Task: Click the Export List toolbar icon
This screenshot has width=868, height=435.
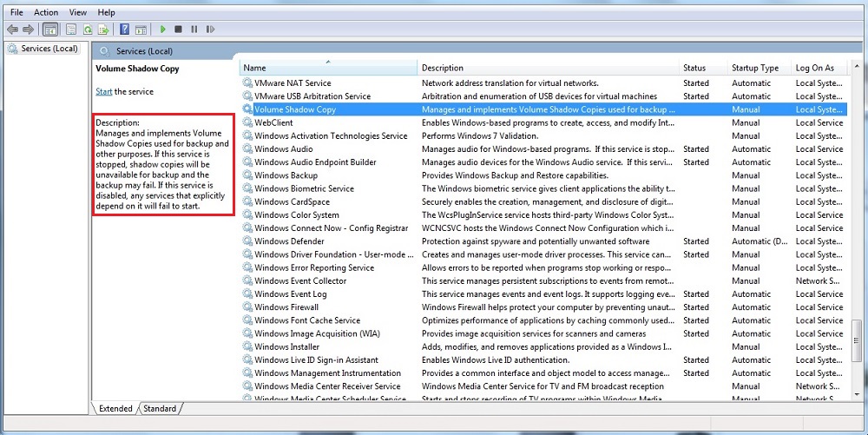Action: point(103,30)
